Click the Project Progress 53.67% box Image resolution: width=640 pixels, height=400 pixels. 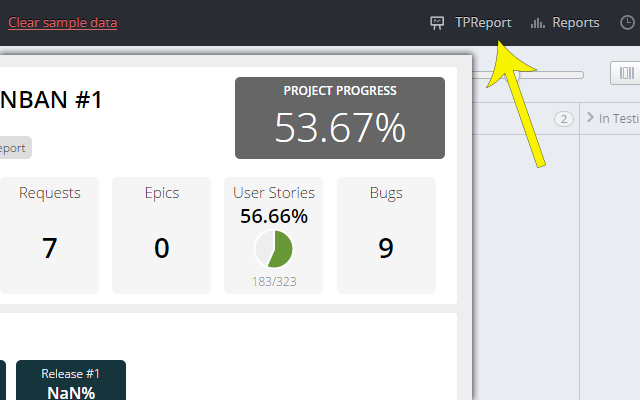click(x=340, y=118)
